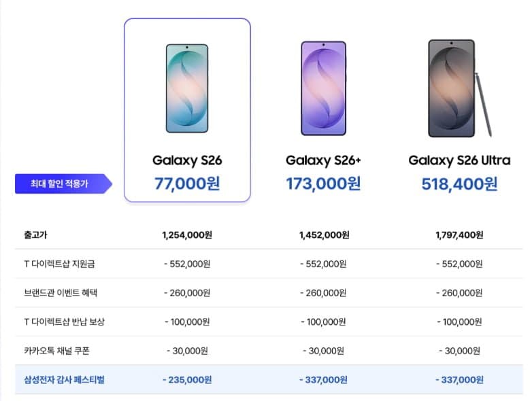Click the T 다이렉트샵 지원금 row label

59,264
